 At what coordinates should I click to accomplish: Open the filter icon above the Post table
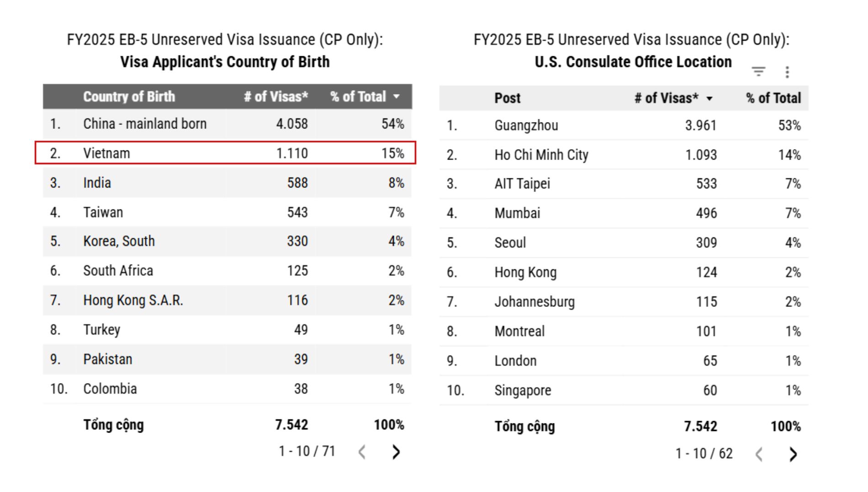point(758,72)
